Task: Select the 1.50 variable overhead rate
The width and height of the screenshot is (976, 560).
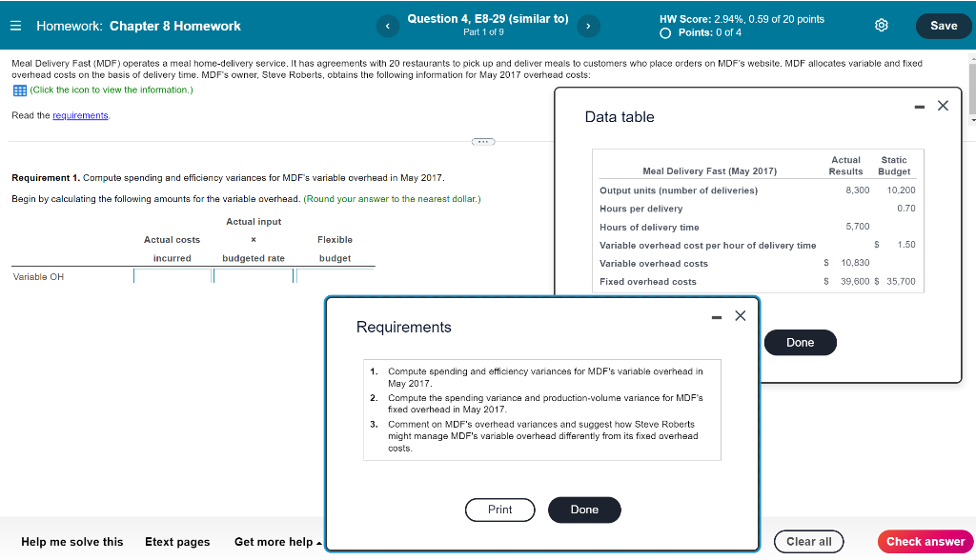Action: (905, 245)
